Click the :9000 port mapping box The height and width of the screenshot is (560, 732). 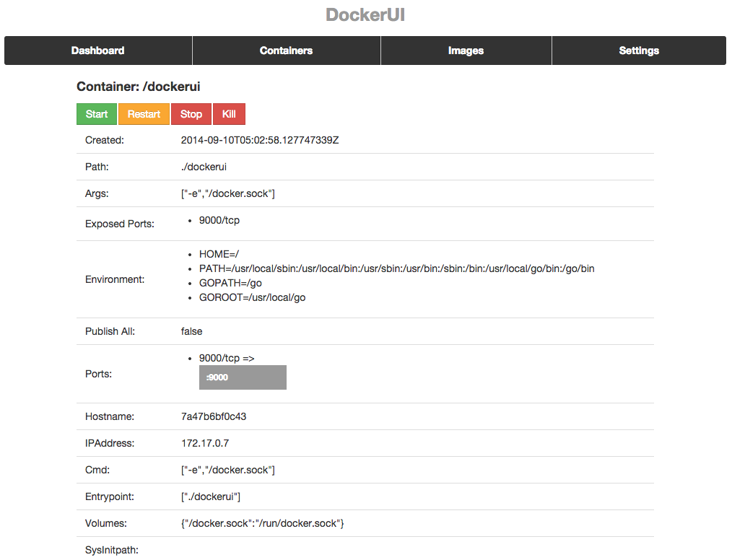tap(243, 377)
